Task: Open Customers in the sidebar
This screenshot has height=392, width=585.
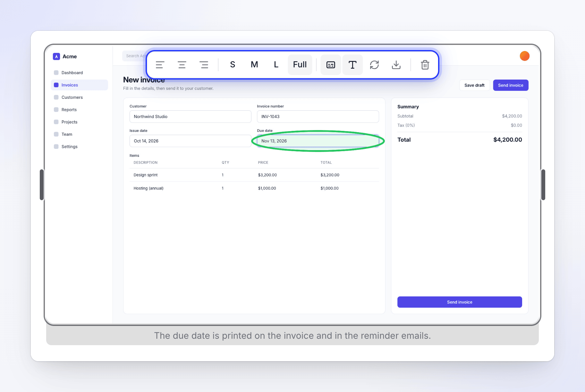Action: [79, 97]
